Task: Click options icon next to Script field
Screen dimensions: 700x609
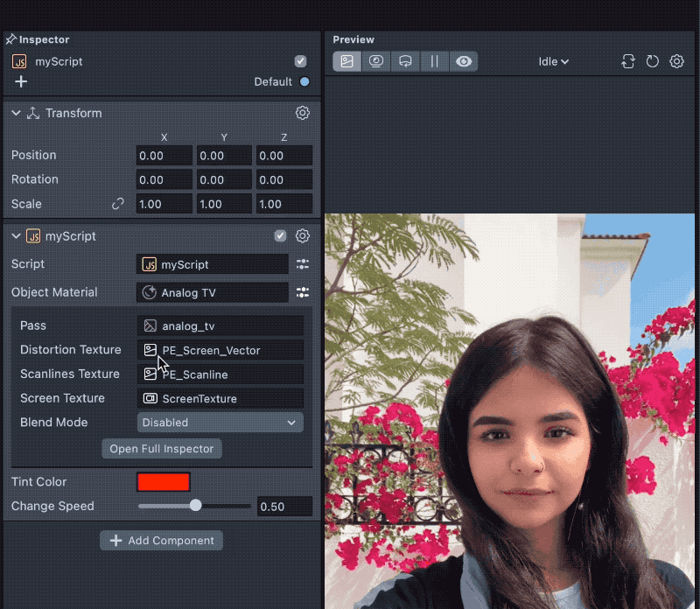Action: (x=303, y=264)
